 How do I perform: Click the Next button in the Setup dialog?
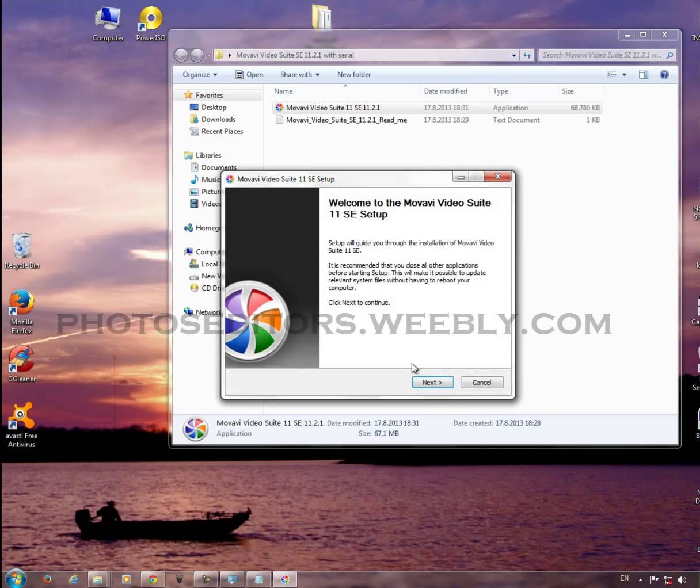tap(432, 382)
